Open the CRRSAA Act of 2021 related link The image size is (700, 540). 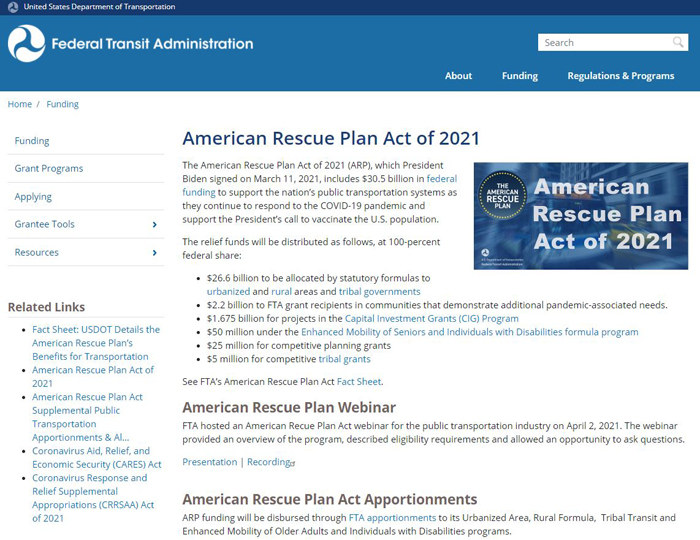93,498
